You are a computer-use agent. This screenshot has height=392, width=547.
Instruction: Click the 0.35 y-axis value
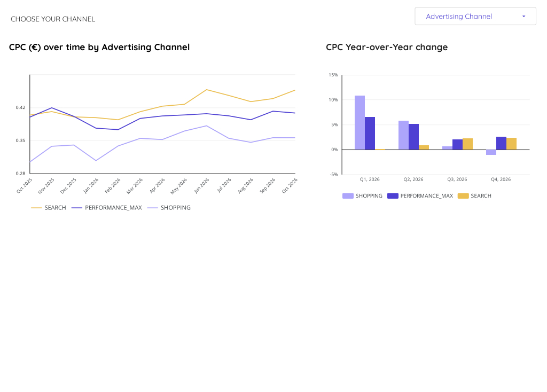coord(21,140)
